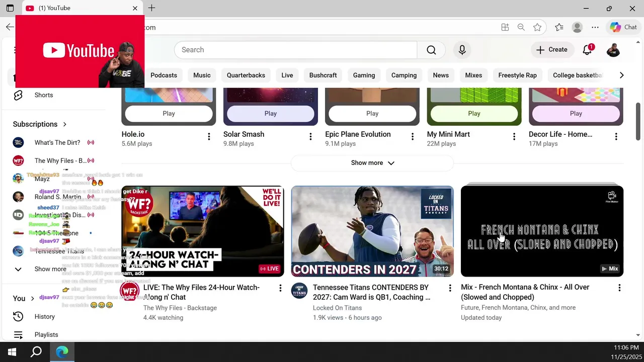Select the Freestyle Rap chip

[x=517, y=75]
